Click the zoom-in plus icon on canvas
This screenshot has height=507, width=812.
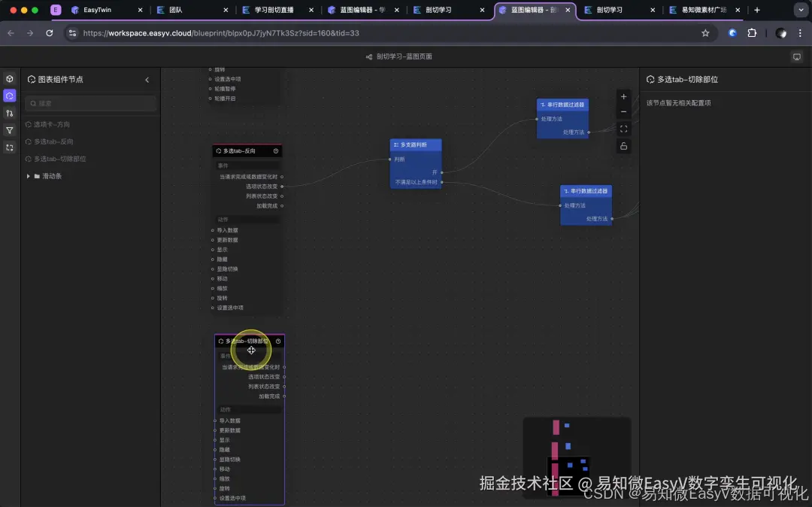623,96
